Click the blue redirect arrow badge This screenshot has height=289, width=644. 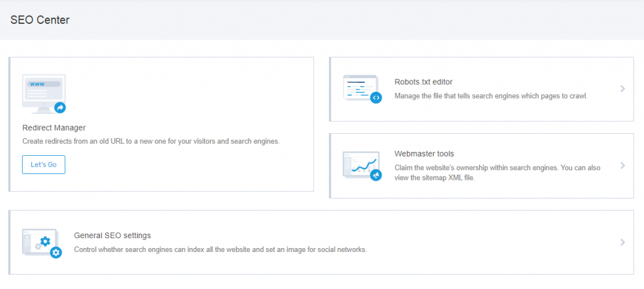pos(60,107)
